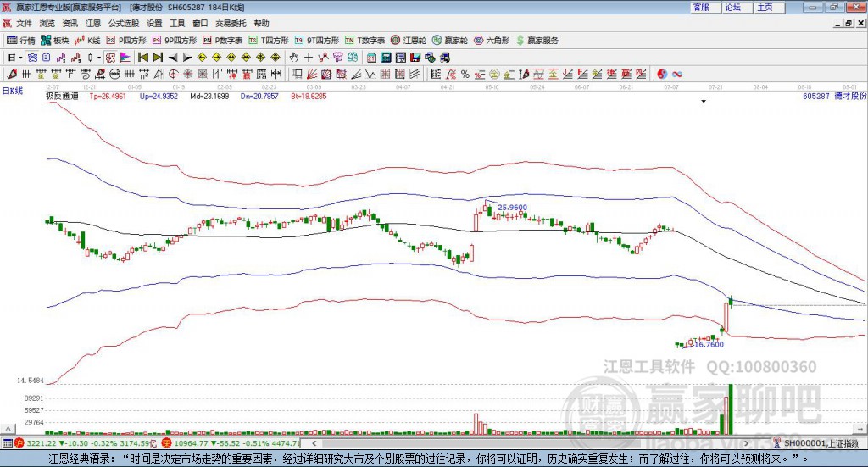The width and height of the screenshot is (868, 467).
Task: Click the 25.9600 high price label
Action: 513,208
